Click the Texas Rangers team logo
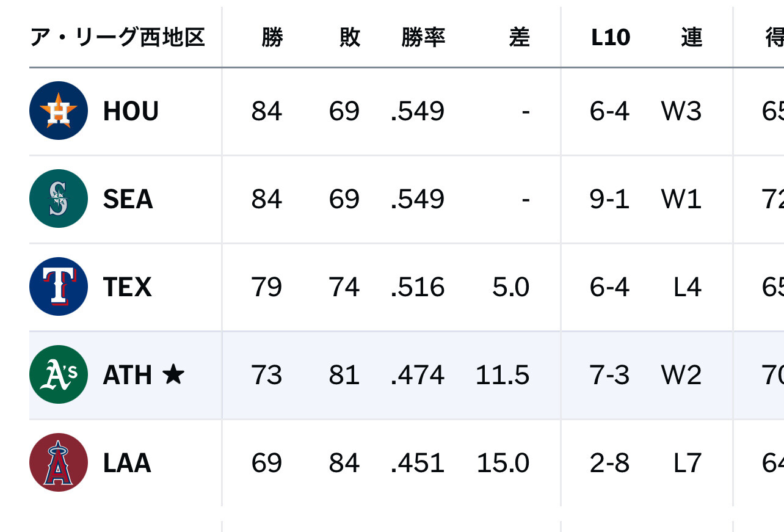The height and width of the screenshot is (532, 784). pyautogui.click(x=59, y=286)
